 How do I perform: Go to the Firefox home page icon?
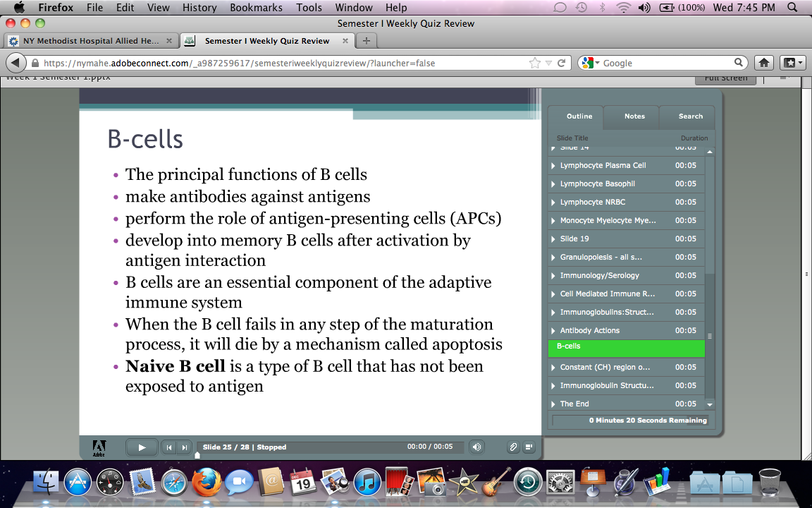763,63
